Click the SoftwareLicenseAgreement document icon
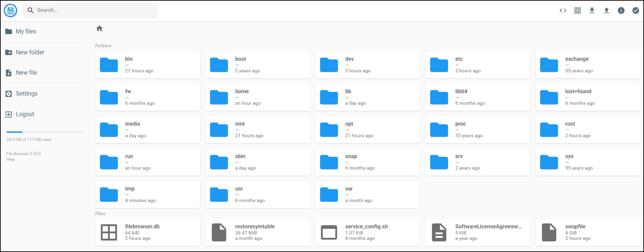This screenshot has width=644, height=252. (439, 232)
